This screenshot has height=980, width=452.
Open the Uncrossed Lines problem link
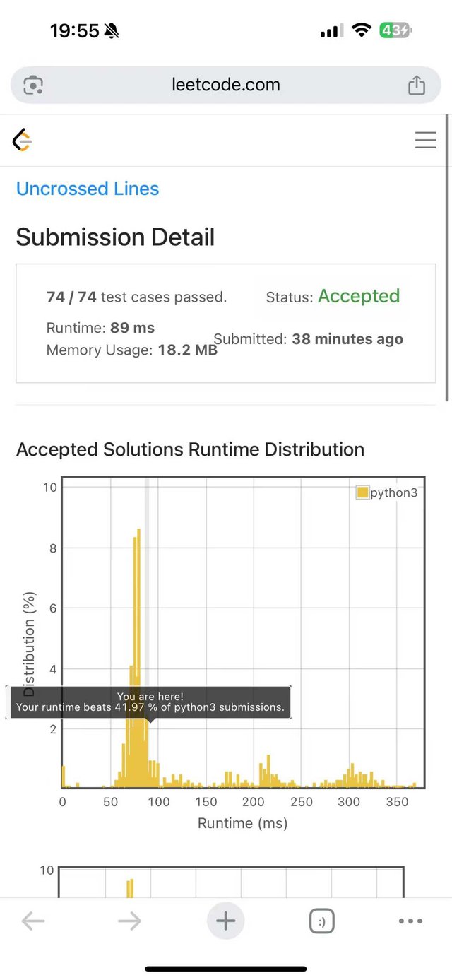(88, 189)
